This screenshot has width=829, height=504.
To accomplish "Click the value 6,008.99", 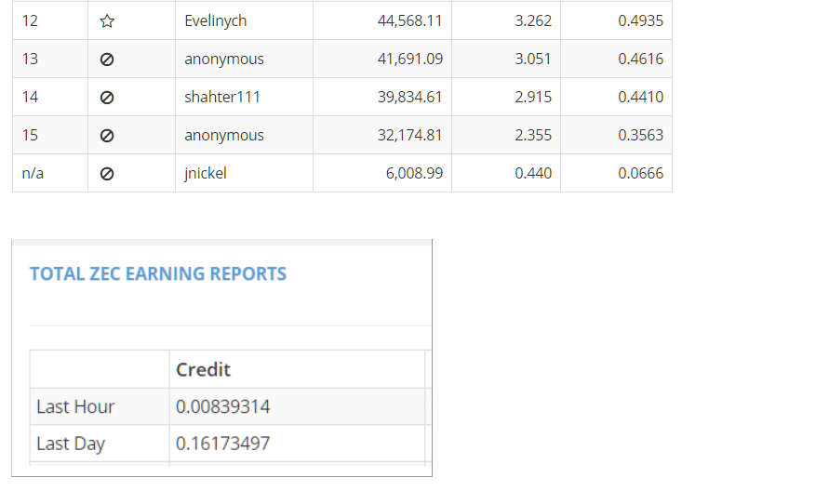I will click(414, 173).
